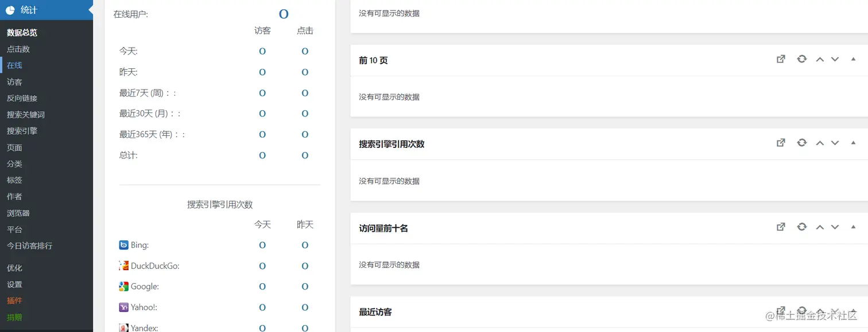This screenshot has height=332, width=868.
Task: Click the Yahoo! logo icon
Action: (x=123, y=307)
